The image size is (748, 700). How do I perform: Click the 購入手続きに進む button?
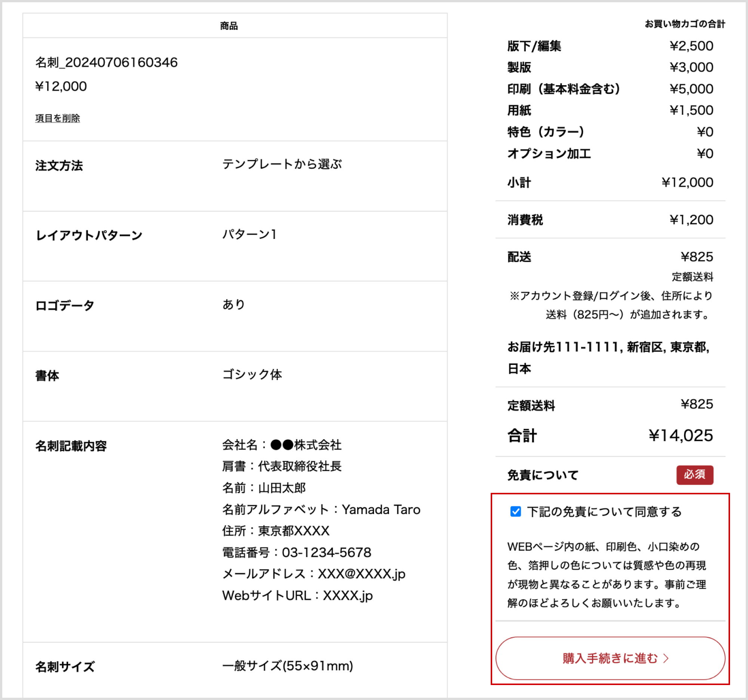(x=610, y=658)
